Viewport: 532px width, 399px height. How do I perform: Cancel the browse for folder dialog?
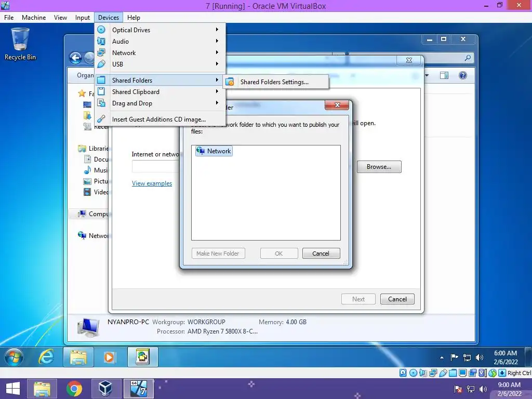[321, 254]
